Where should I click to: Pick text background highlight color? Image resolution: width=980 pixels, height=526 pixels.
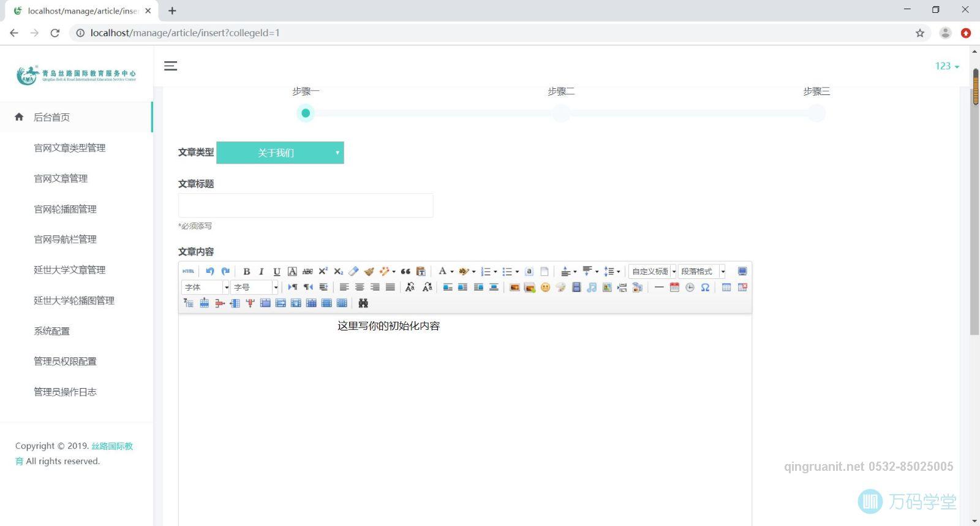(464, 271)
